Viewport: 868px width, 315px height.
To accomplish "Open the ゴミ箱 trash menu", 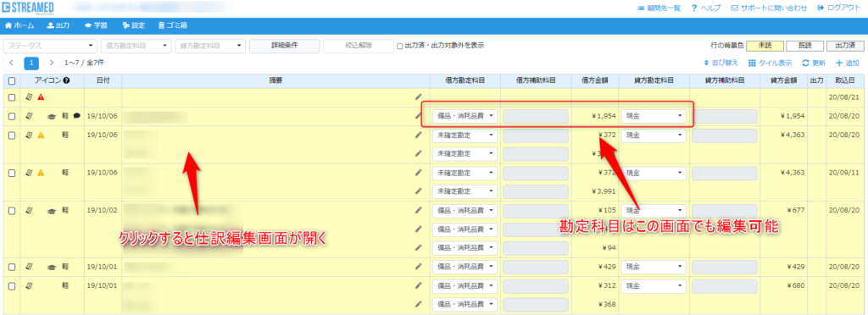I will pyautogui.click(x=172, y=25).
